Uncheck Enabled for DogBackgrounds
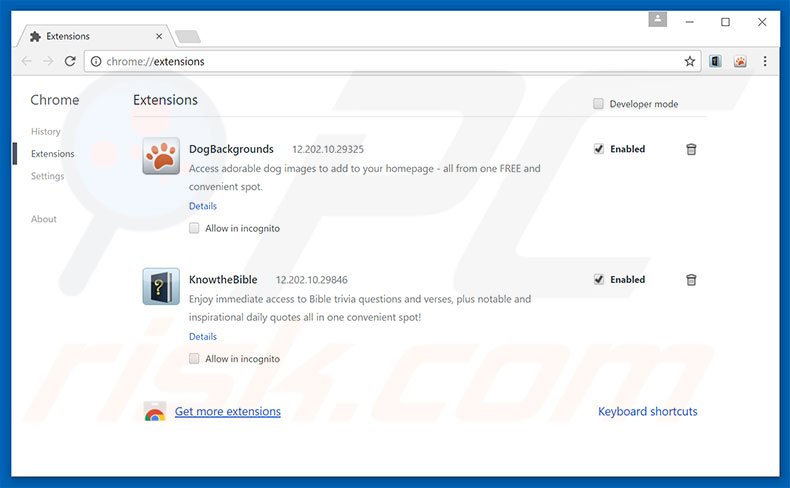790x488 pixels. [599, 149]
